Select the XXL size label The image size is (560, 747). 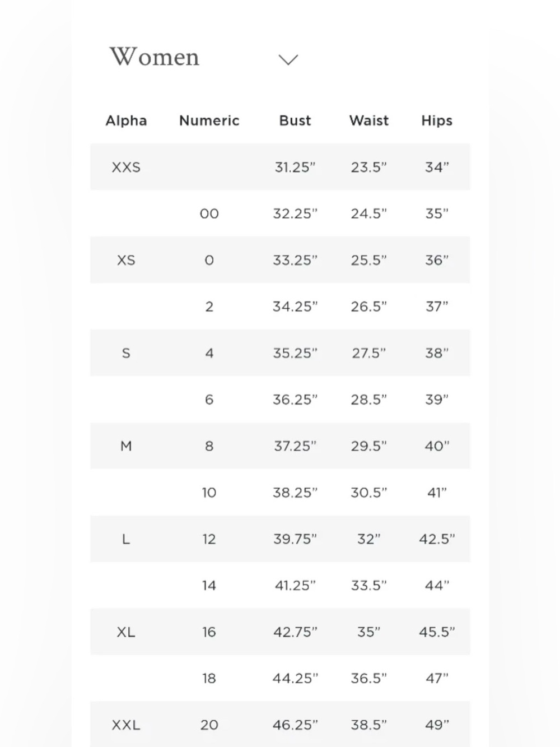(x=126, y=725)
